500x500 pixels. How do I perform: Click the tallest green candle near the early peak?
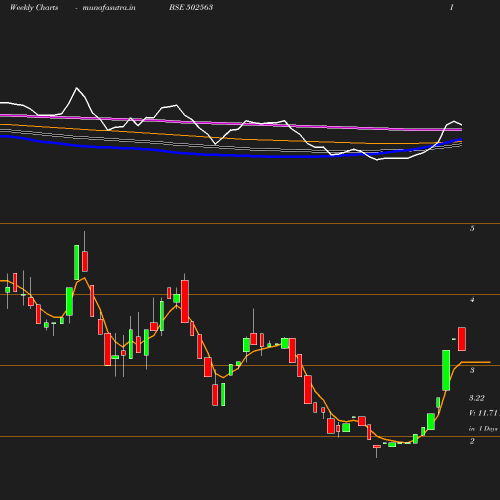[77, 262]
